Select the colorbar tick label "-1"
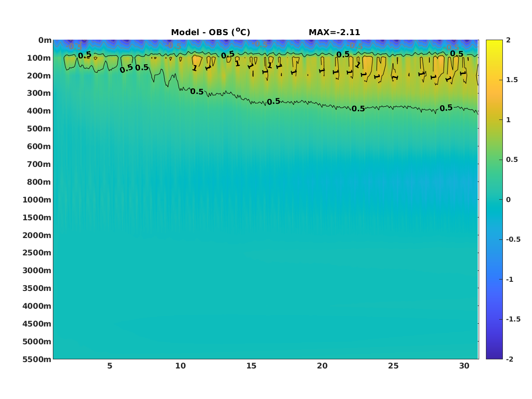The height and width of the screenshot is (399, 532). pos(510,279)
